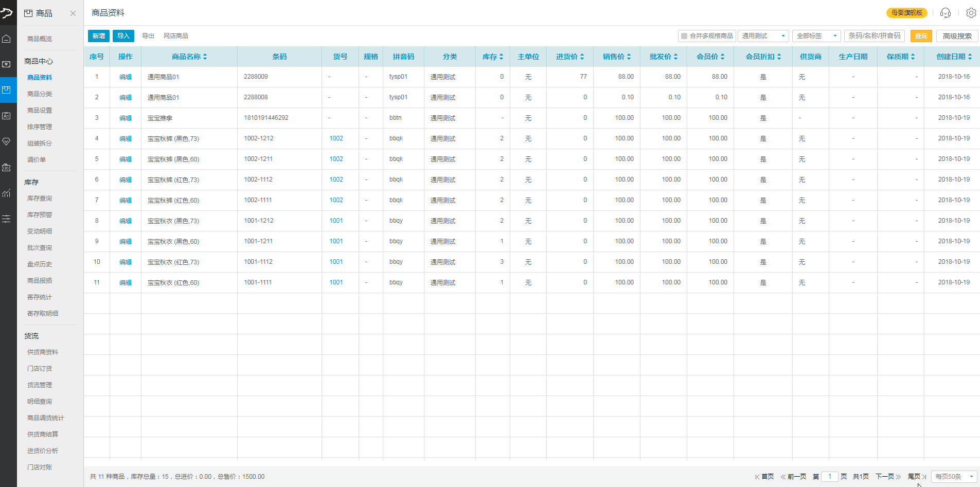Go to 下一页 next page
Viewport: 980px width, 487px height.
888,477
